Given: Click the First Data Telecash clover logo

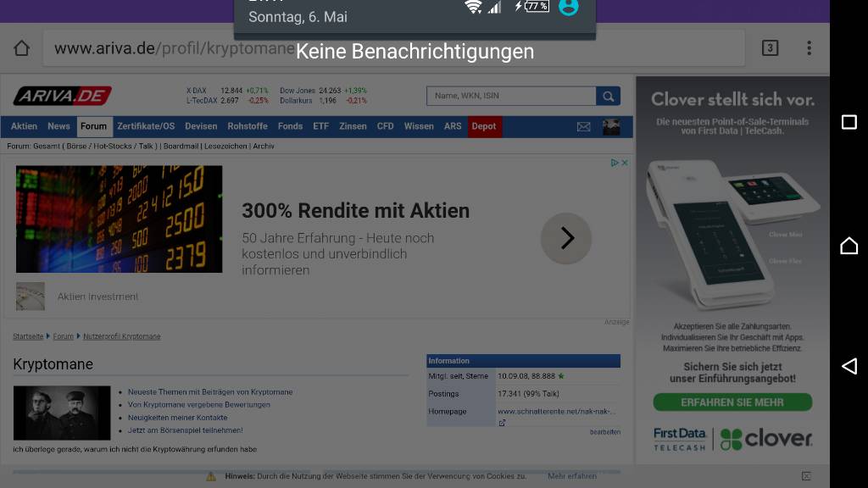Looking at the screenshot, I should [x=732, y=440].
